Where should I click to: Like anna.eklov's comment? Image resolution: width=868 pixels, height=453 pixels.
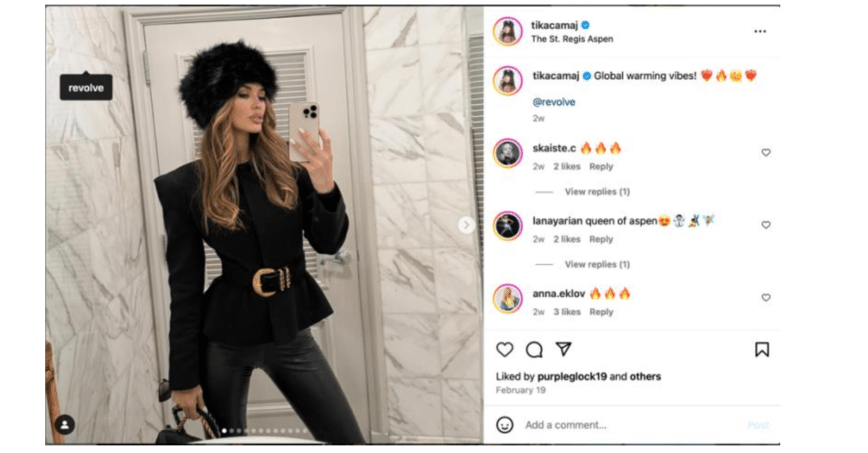click(765, 297)
